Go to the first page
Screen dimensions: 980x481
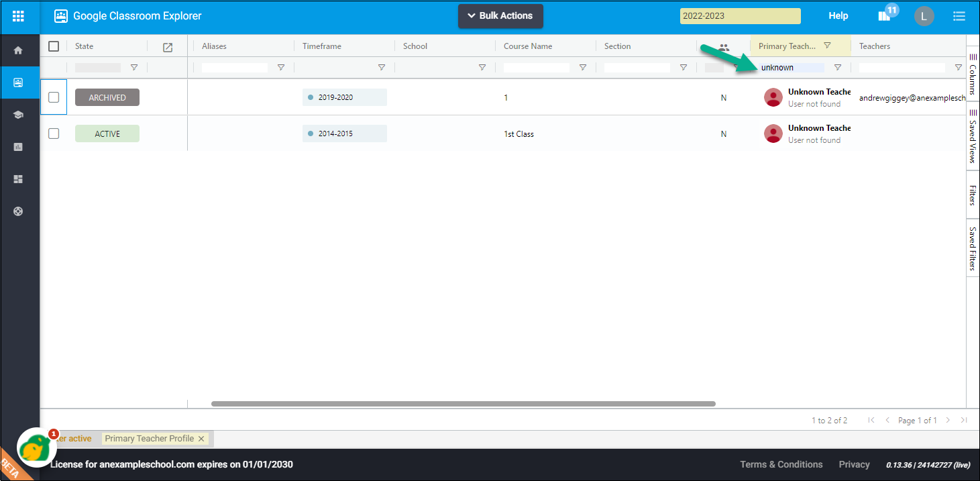tap(871, 420)
